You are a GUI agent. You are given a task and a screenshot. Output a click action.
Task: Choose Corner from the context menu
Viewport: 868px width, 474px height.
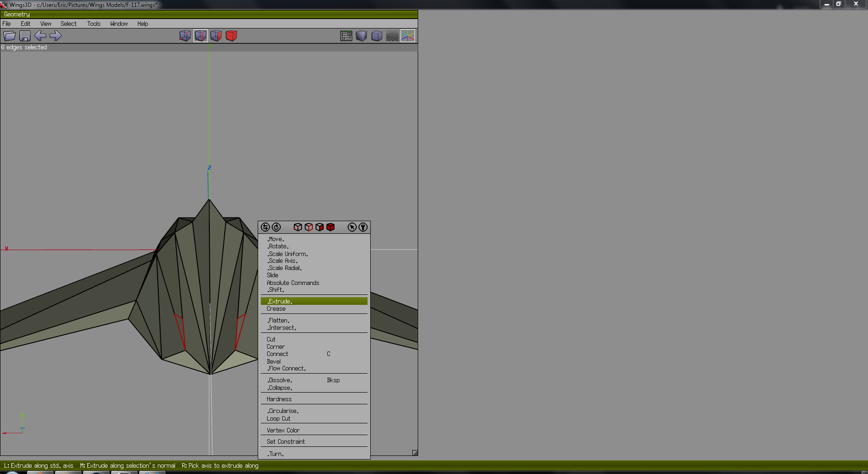pyautogui.click(x=314, y=347)
